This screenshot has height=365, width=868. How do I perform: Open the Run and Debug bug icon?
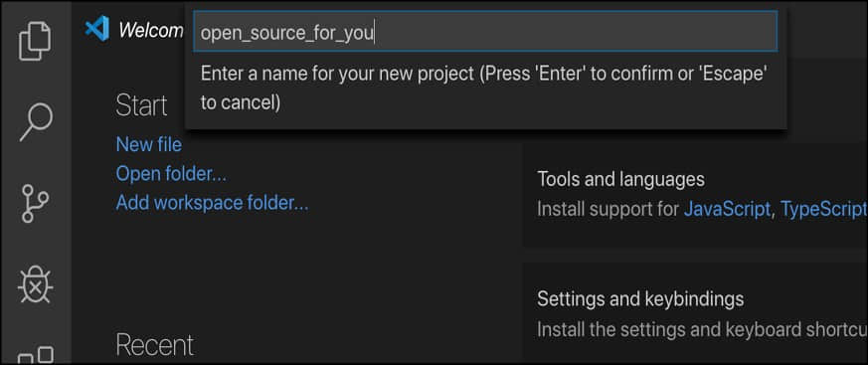click(35, 286)
